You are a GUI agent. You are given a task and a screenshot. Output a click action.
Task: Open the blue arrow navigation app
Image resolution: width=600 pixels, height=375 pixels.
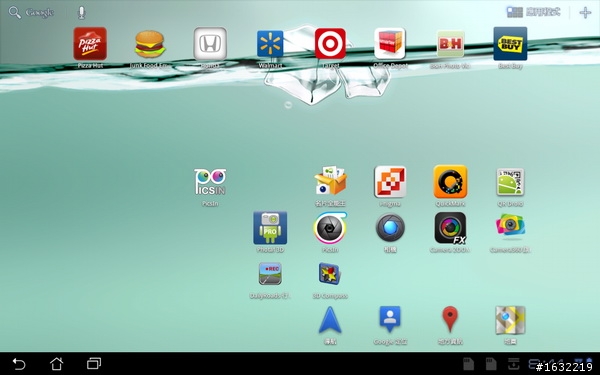point(330,320)
